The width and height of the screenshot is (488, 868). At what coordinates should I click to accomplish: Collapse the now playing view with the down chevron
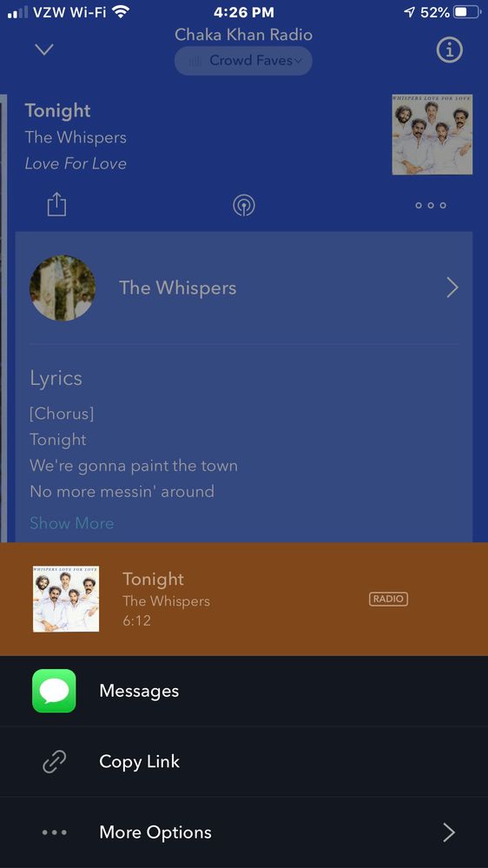tap(44, 50)
